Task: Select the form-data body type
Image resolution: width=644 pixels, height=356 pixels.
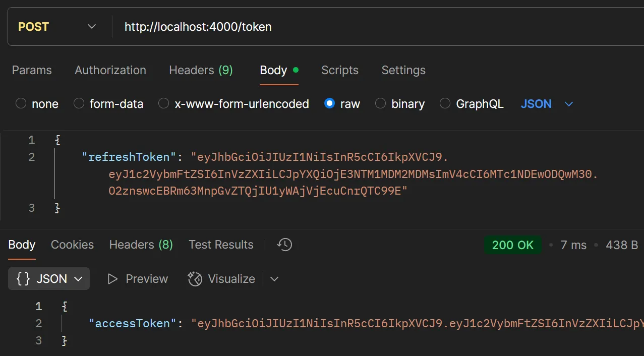Action: 79,103
